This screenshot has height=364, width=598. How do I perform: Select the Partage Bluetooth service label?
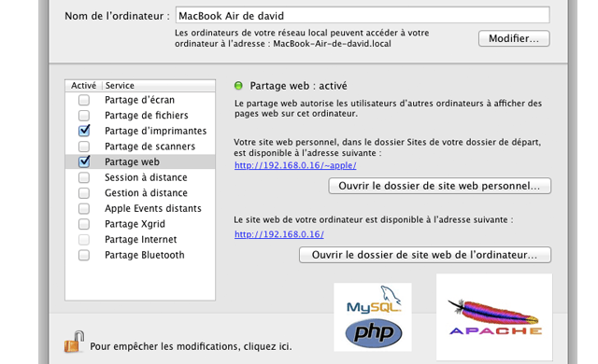click(x=145, y=255)
